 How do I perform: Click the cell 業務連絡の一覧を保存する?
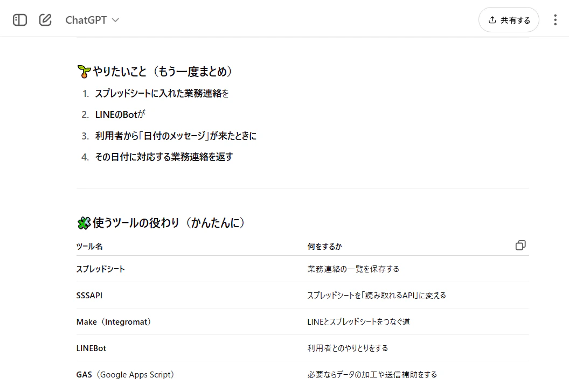pyautogui.click(x=353, y=269)
